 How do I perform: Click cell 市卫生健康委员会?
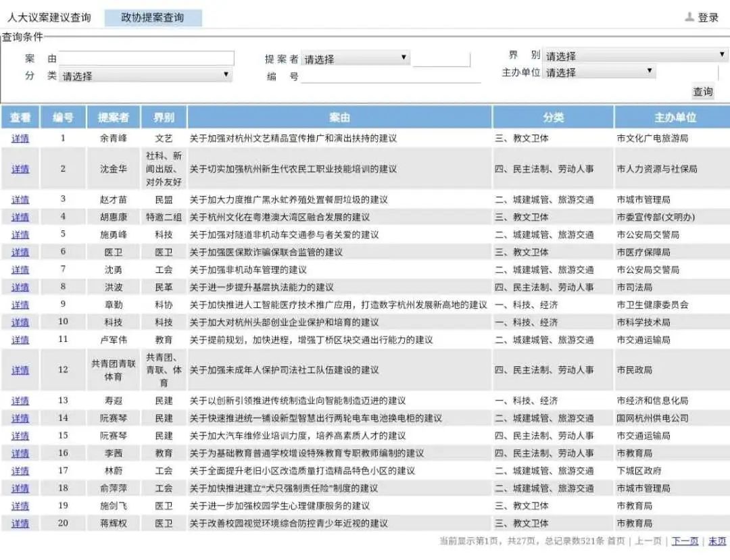point(652,305)
